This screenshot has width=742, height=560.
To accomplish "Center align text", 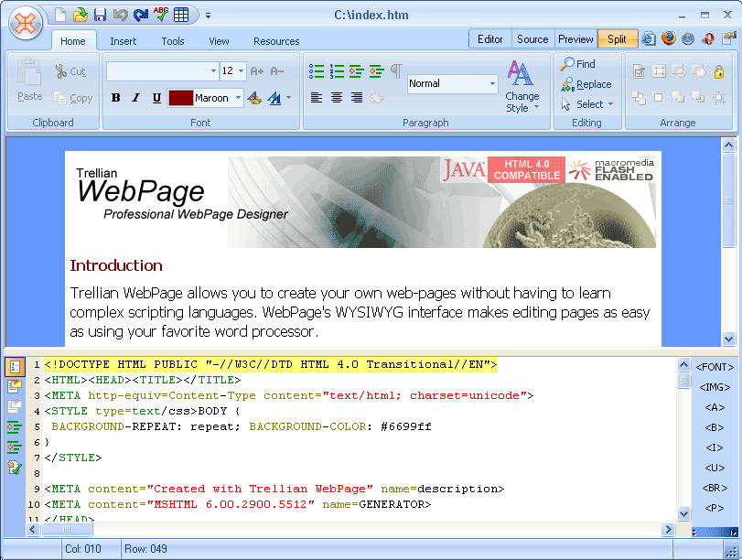I will point(337,98).
